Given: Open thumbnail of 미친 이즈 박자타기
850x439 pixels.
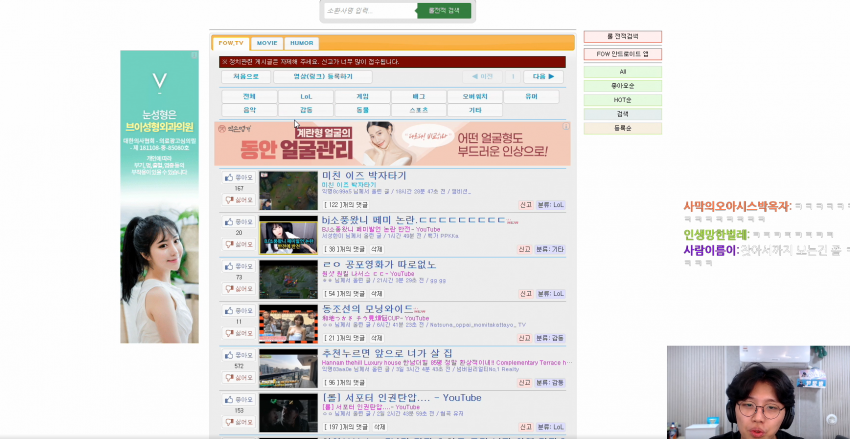Looking at the screenshot, I should (x=288, y=191).
